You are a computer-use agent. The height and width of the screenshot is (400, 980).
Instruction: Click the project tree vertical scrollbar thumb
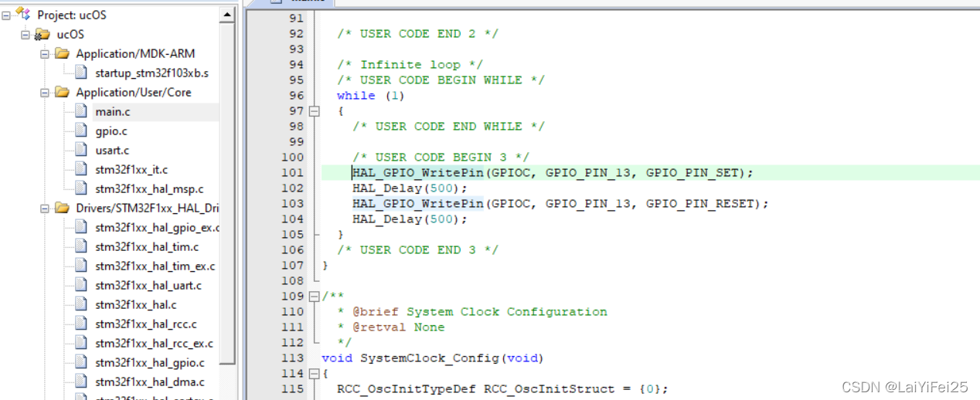(227, 193)
